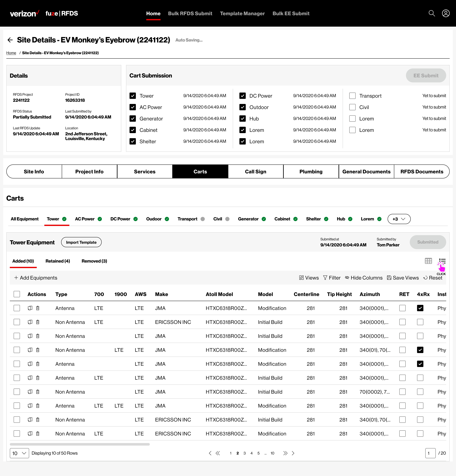Select AC Power cart tab
Screen dimensions: 456x476
click(x=88, y=219)
